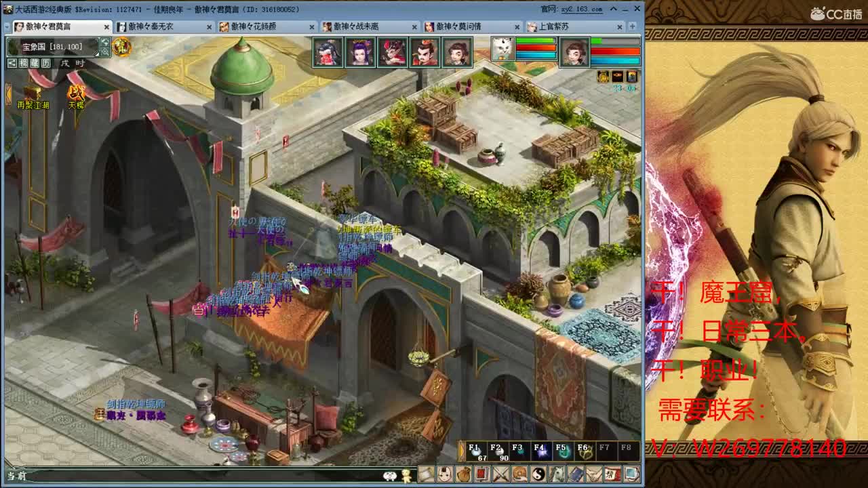Select the purple-haired second team portrait
This screenshot has width=868, height=488.
tap(359, 52)
